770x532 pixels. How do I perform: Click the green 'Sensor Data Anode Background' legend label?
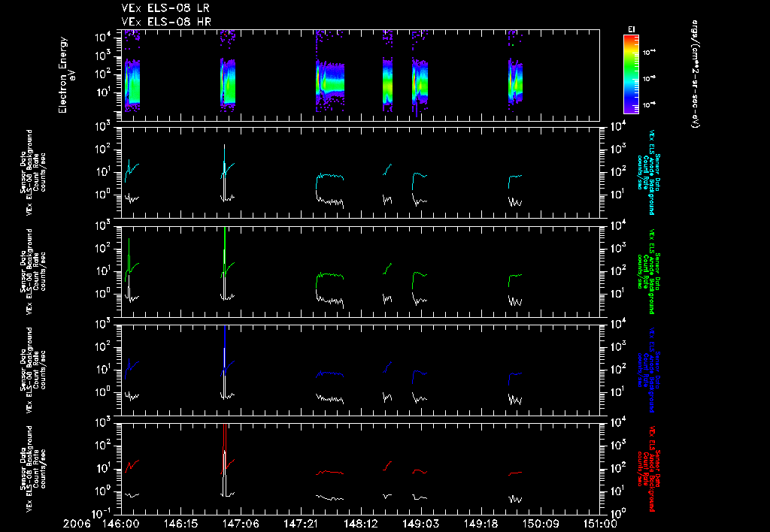649,271
